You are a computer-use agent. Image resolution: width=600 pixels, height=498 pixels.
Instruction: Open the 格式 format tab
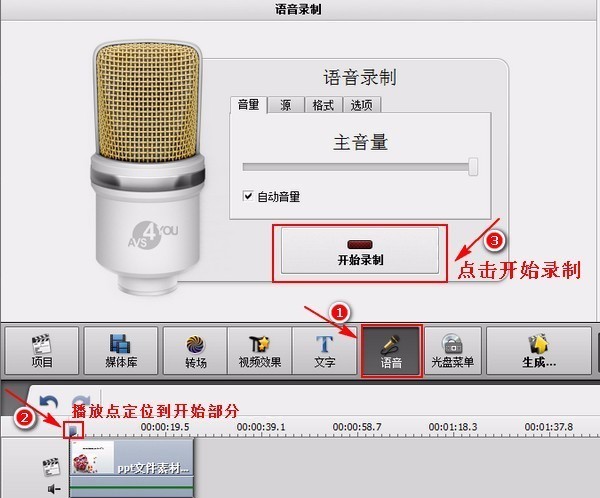pos(323,105)
